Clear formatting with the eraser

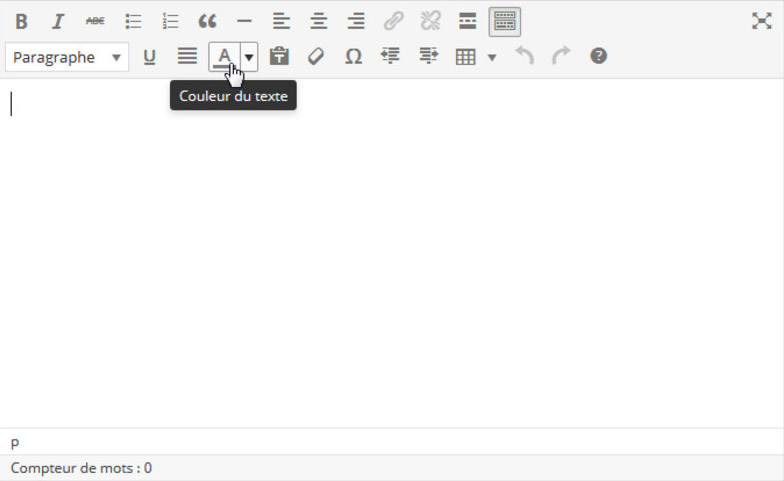(x=316, y=56)
